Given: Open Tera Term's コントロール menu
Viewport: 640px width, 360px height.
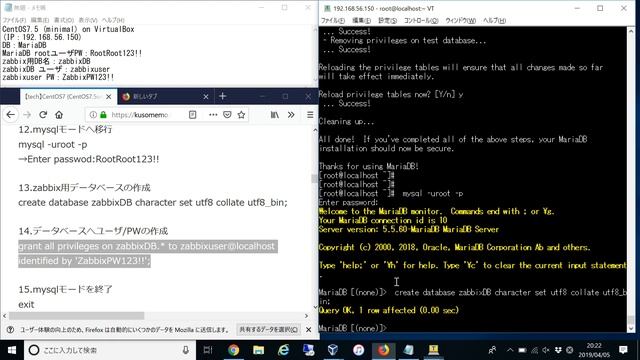Looking at the screenshot, I should point(421,20).
